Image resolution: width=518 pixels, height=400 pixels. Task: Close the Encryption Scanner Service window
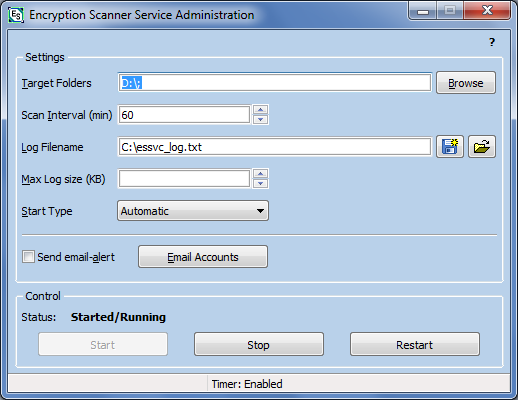point(487,11)
